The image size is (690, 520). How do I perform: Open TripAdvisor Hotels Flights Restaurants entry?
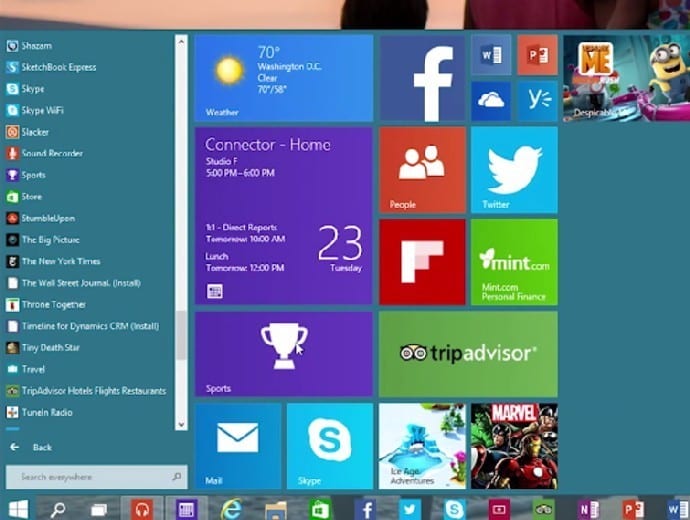click(88, 390)
